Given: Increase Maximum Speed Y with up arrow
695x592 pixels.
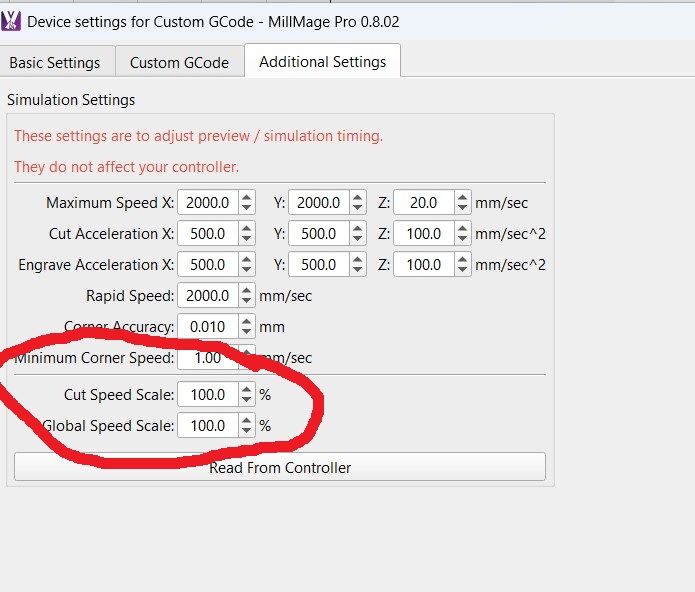Looking at the screenshot, I should (x=357, y=197).
